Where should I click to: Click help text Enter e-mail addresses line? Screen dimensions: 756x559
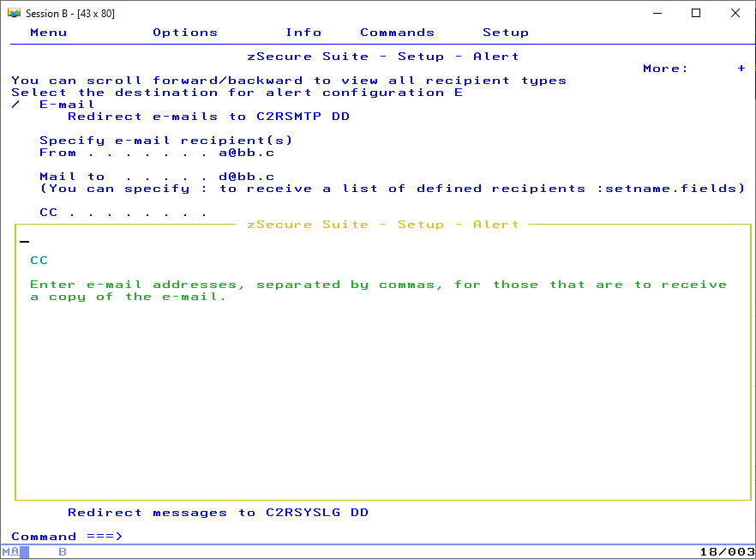point(378,285)
